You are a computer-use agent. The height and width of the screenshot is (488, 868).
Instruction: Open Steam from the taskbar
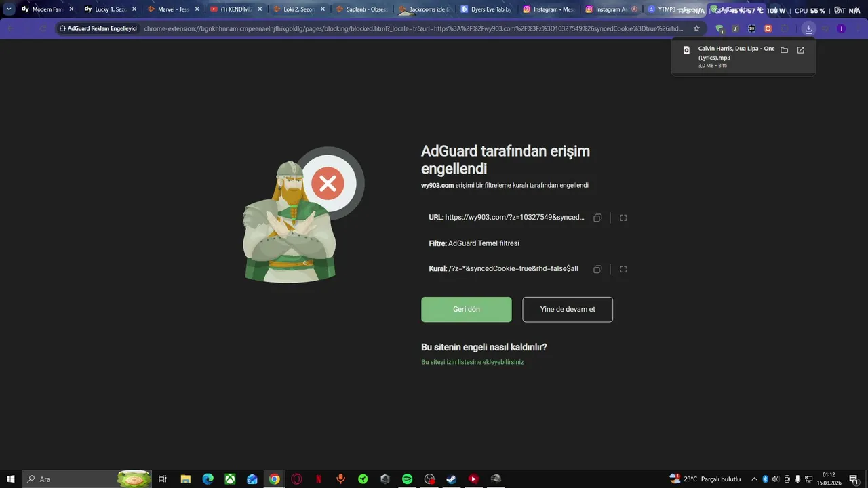coord(451,479)
